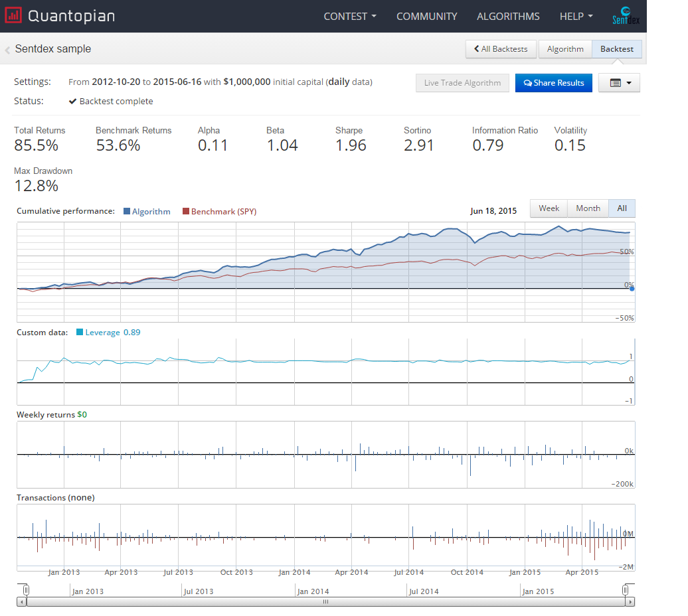Screen dimensions: 688x616
Task: Click the Backtest complete status text
Action: pyautogui.click(x=116, y=102)
